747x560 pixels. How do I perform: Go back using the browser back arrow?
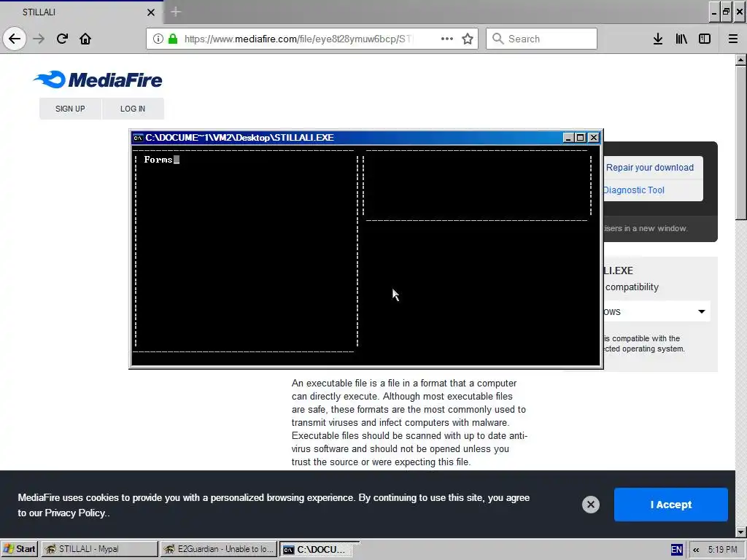(x=15, y=39)
